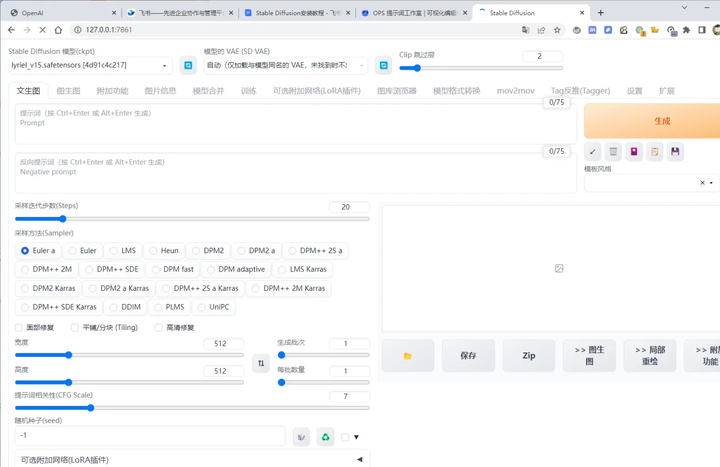Reuse the last seed with recycle icon
Viewport: 720px width, 467px height.
(x=325, y=437)
